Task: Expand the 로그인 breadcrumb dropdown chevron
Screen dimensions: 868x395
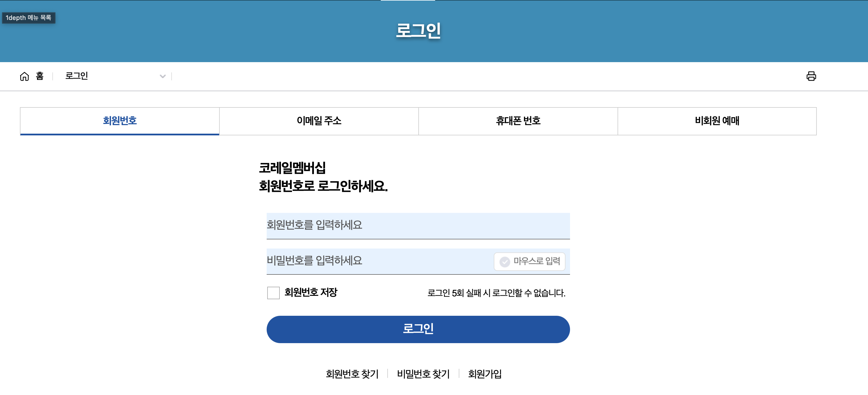Action: tap(163, 76)
